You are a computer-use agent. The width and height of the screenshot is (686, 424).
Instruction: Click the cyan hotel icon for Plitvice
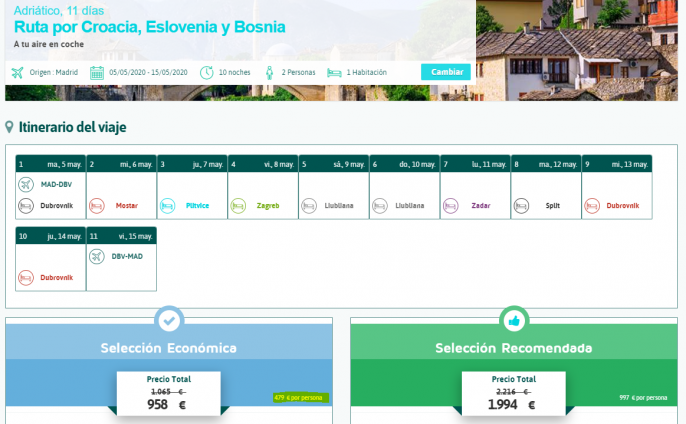click(x=167, y=206)
